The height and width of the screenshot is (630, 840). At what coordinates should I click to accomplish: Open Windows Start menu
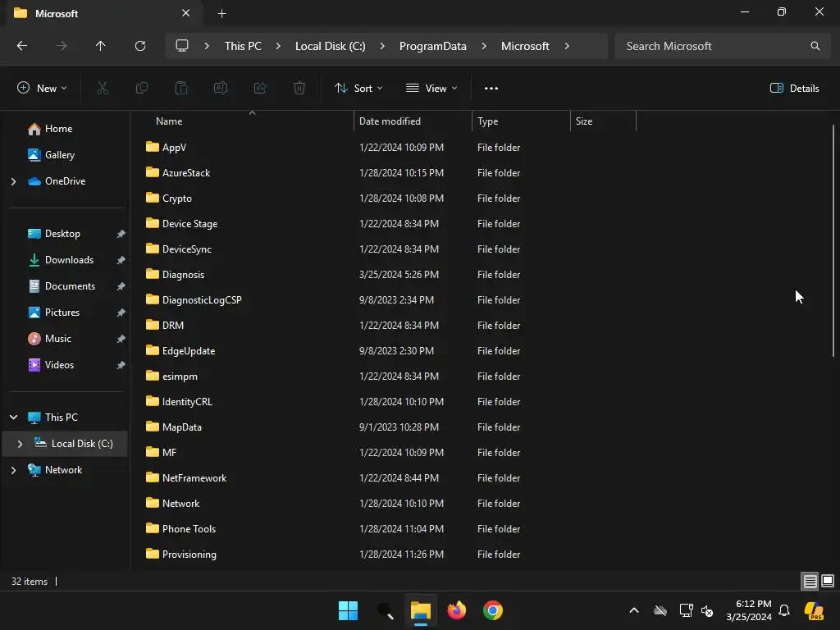348,610
